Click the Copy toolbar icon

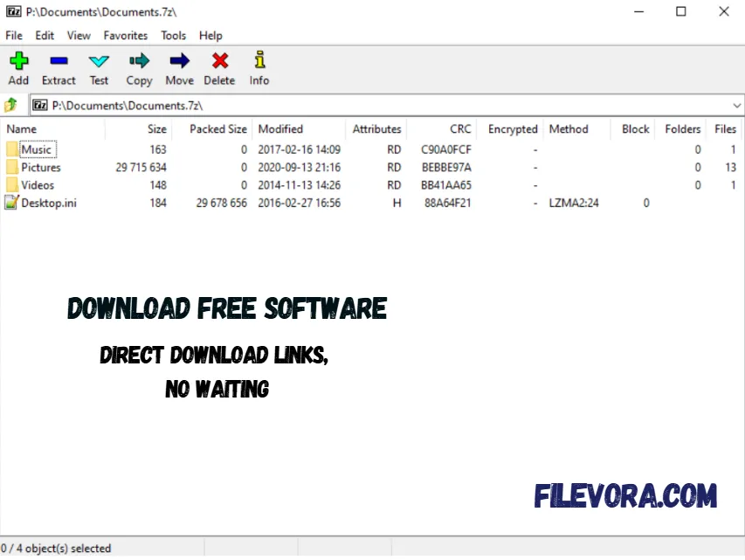pyautogui.click(x=138, y=61)
